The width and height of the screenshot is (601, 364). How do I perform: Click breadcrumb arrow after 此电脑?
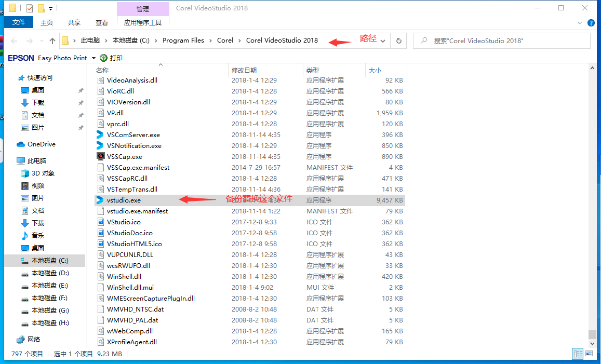pos(106,41)
